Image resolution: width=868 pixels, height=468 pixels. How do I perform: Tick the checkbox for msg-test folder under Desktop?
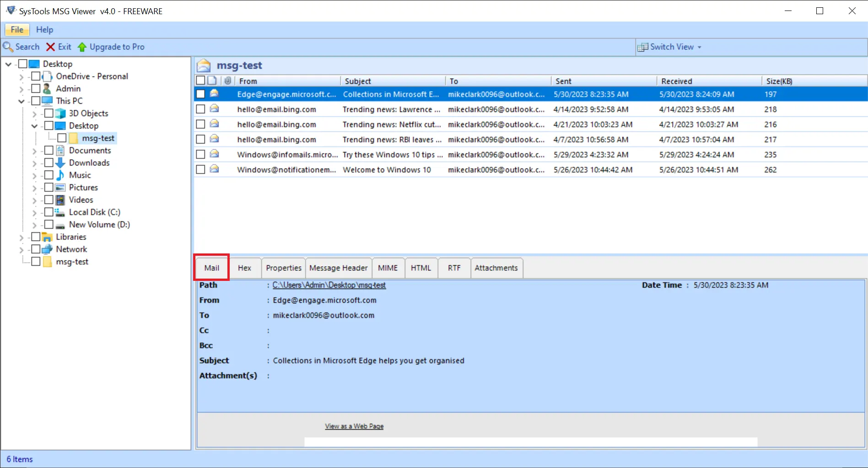[62, 138]
